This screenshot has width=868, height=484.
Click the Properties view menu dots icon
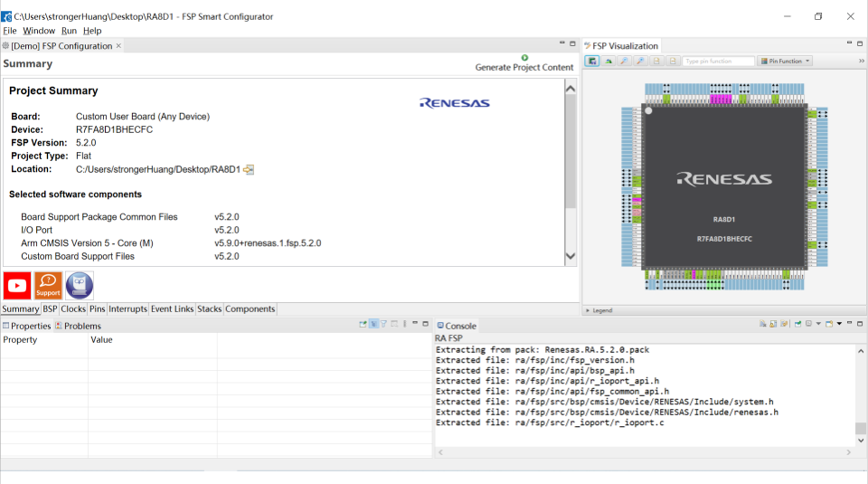405,323
